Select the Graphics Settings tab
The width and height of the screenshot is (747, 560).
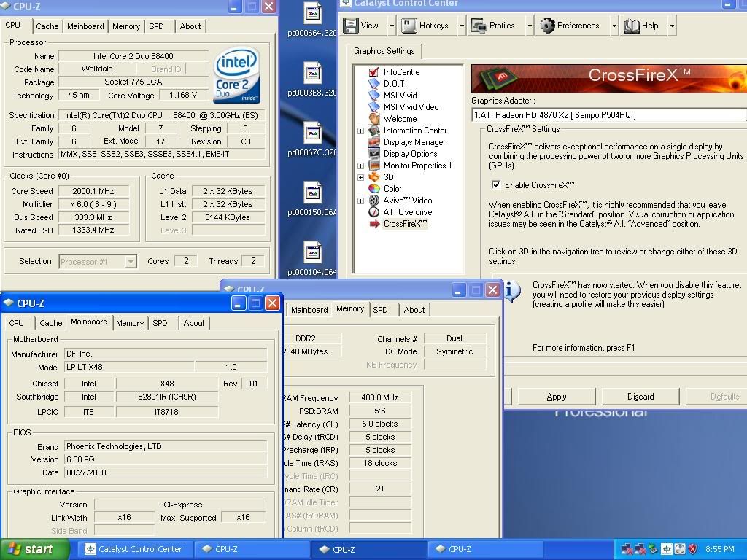coord(384,51)
